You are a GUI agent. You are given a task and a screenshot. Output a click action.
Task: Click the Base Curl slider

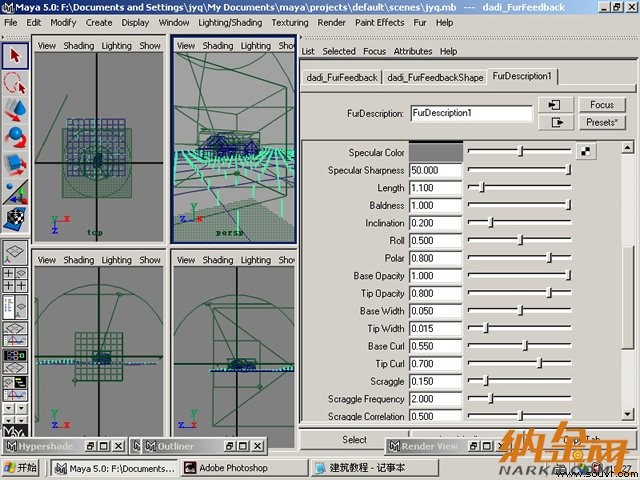[x=519, y=346]
